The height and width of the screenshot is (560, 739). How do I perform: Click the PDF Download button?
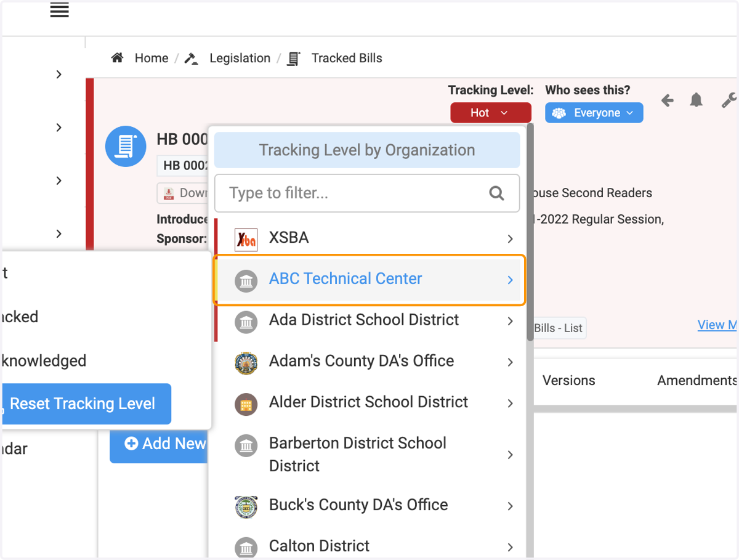pyautogui.click(x=182, y=193)
